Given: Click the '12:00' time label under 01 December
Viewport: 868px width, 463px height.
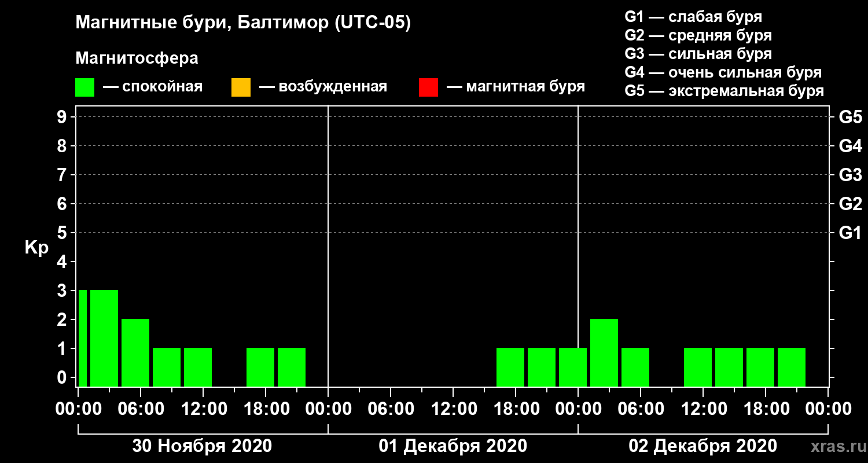Looking at the screenshot, I should [x=453, y=409].
